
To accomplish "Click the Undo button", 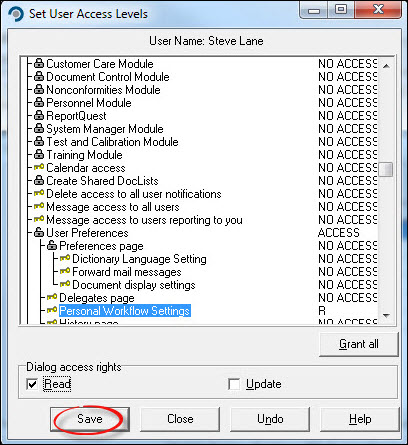I will (270, 419).
